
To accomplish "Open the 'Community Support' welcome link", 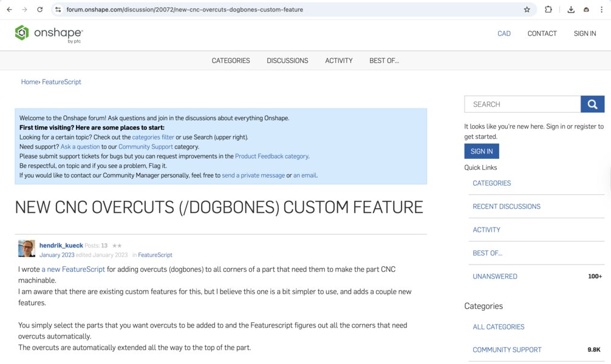I will pyautogui.click(x=145, y=147).
